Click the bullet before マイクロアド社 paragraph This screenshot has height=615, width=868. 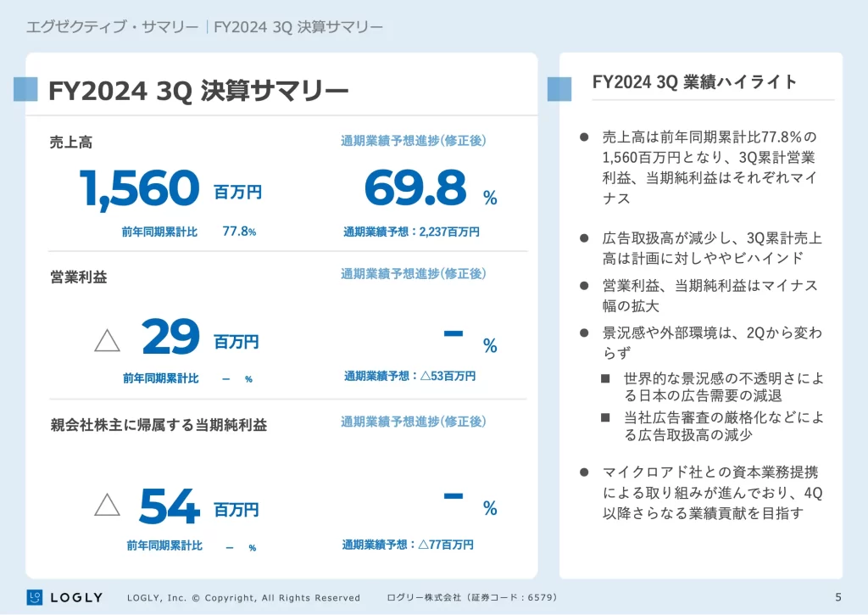coord(583,472)
